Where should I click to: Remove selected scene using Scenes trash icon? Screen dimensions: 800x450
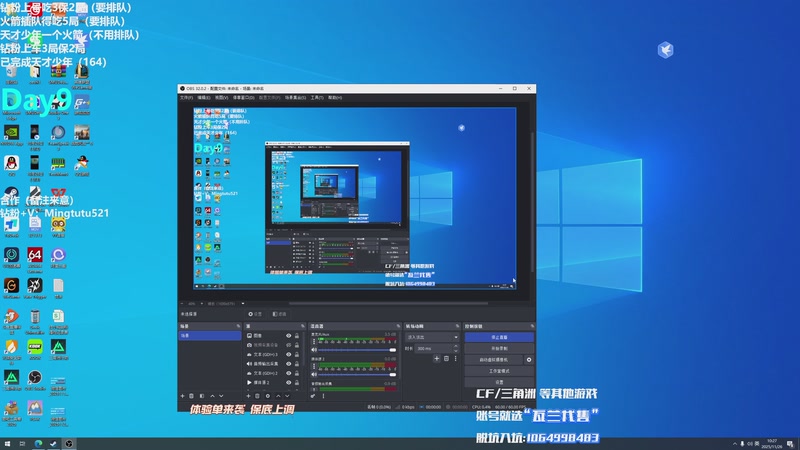[x=191, y=396]
